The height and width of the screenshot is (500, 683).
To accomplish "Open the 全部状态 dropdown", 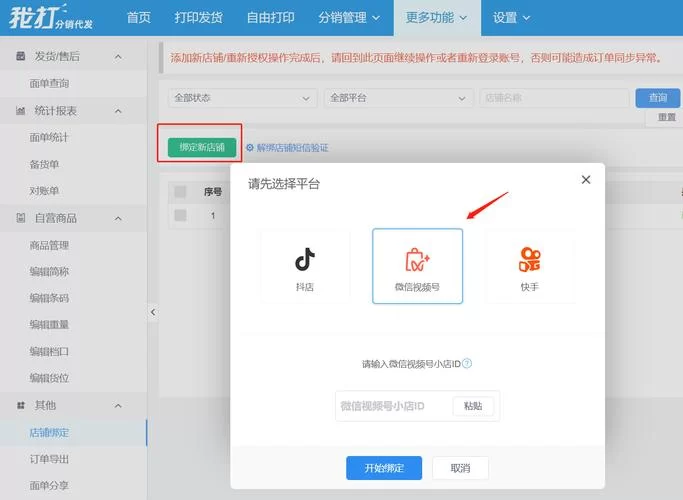I will tap(242, 98).
